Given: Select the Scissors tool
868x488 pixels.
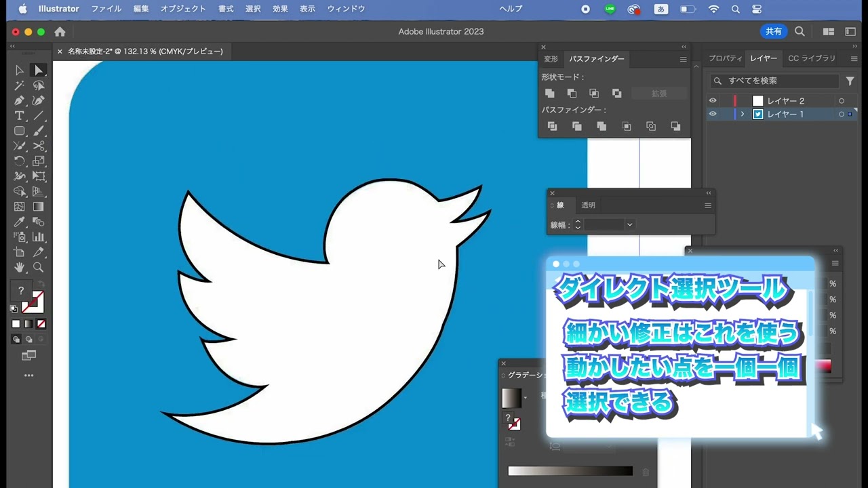Looking at the screenshot, I should point(39,146).
